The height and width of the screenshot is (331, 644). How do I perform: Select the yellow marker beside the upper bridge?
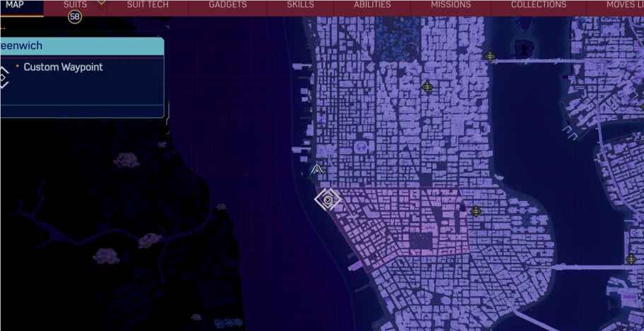pyautogui.click(x=489, y=56)
